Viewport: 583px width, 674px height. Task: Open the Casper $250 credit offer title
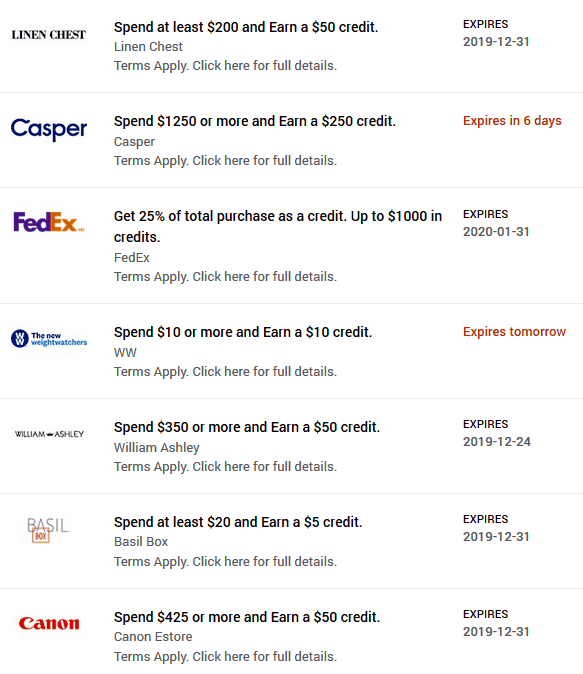(255, 121)
